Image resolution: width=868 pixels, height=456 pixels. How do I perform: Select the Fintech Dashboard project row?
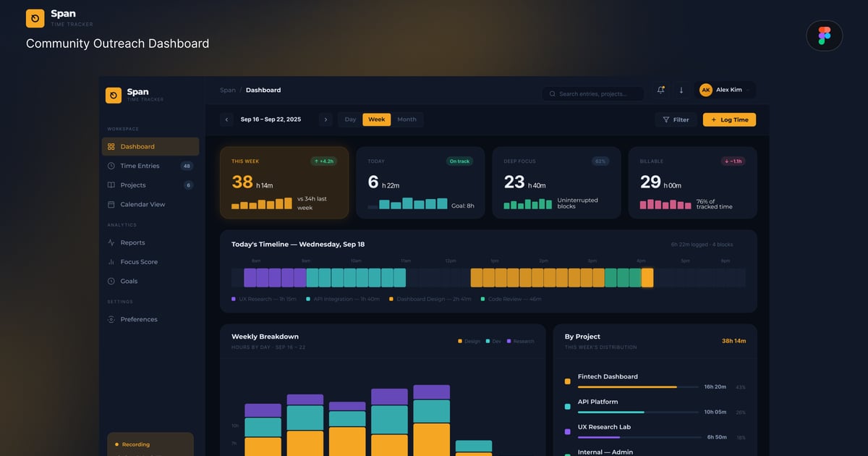point(655,381)
